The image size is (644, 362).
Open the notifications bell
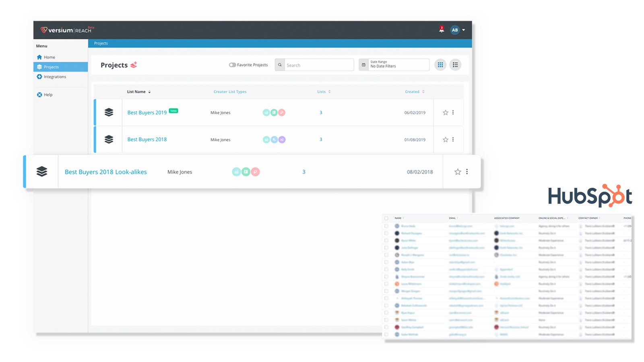coord(442,29)
